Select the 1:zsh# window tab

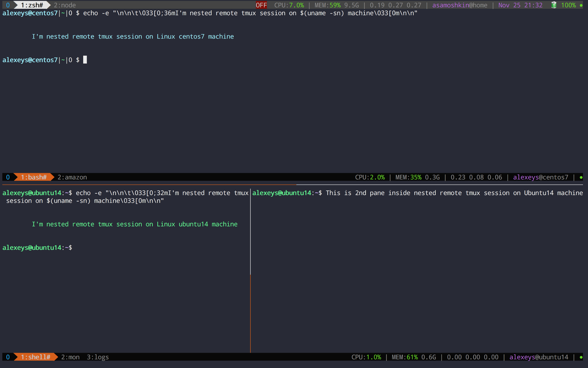[32, 5]
